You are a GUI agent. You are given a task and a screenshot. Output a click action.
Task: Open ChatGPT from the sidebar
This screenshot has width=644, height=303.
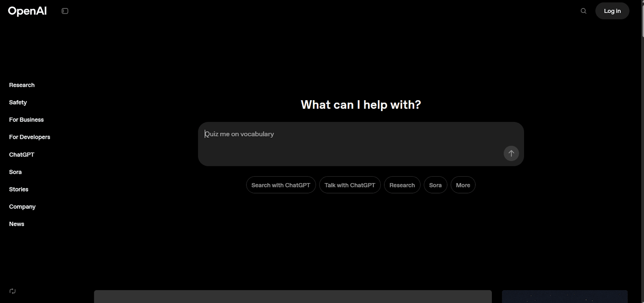[x=22, y=155]
